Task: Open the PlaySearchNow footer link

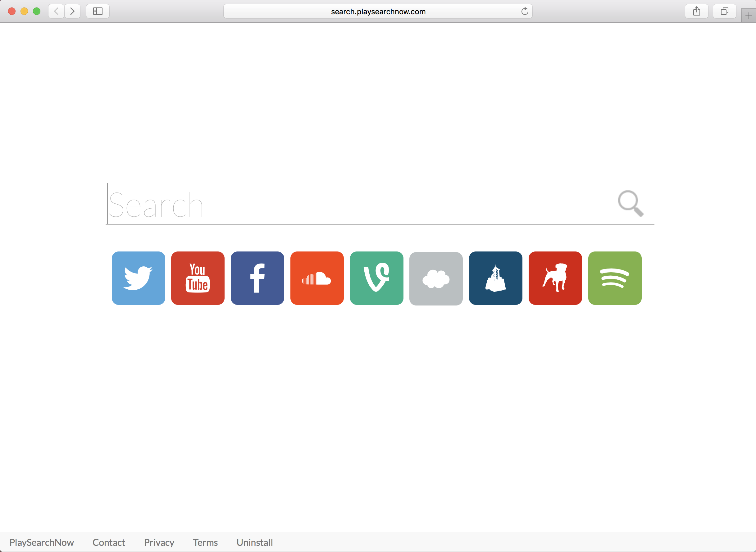Action: pyautogui.click(x=41, y=542)
